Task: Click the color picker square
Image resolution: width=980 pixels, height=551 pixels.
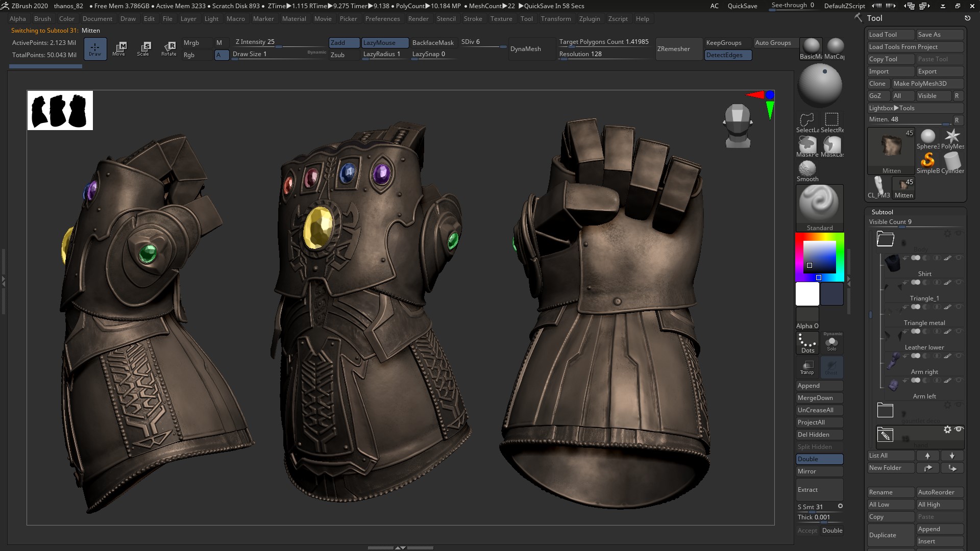Action: tap(820, 257)
